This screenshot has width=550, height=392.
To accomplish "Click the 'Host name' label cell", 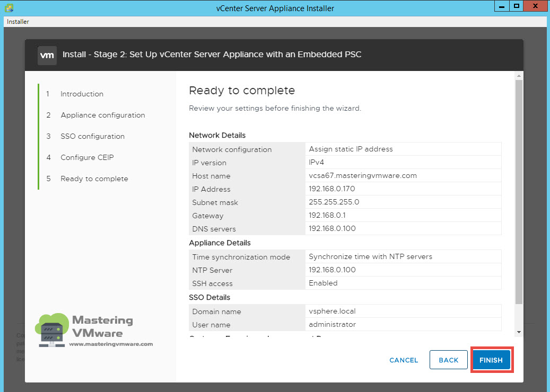I will 247,176.
